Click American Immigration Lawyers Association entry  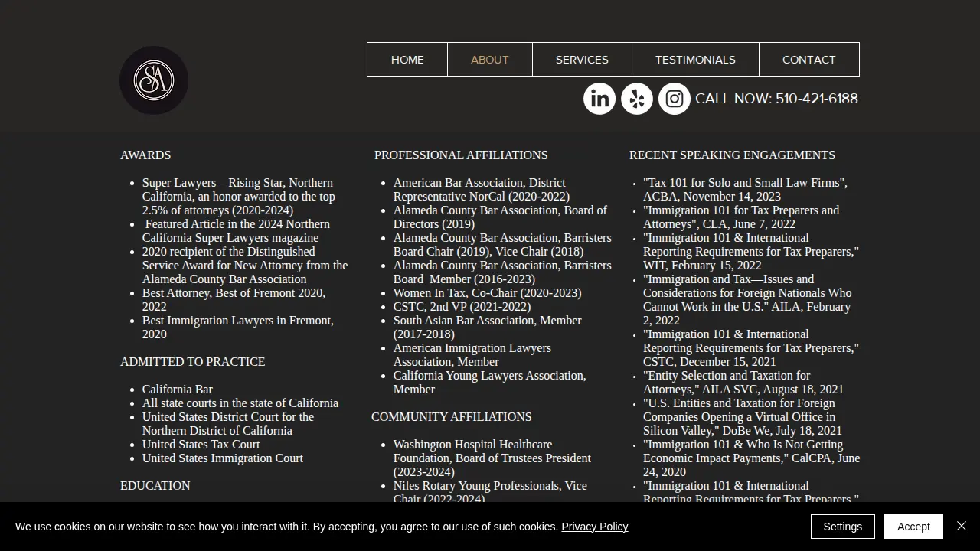(472, 355)
